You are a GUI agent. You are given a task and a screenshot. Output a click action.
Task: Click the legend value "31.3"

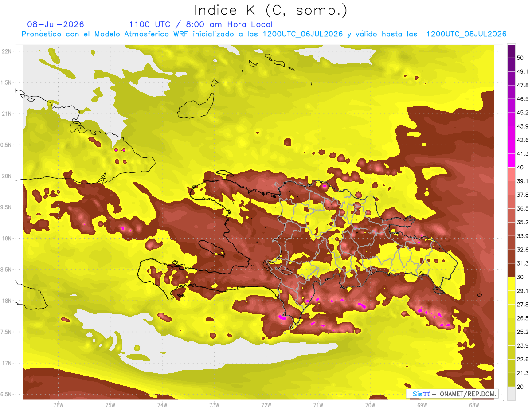tap(522, 263)
